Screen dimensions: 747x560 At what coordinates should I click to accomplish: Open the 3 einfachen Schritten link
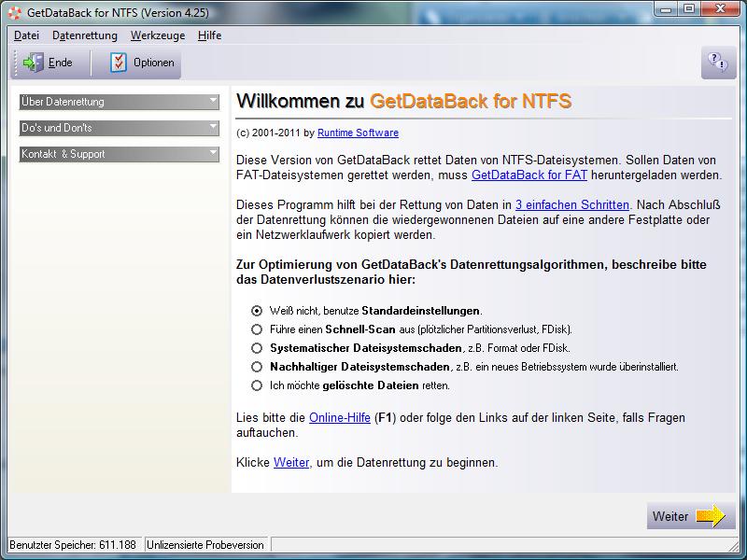(572, 204)
